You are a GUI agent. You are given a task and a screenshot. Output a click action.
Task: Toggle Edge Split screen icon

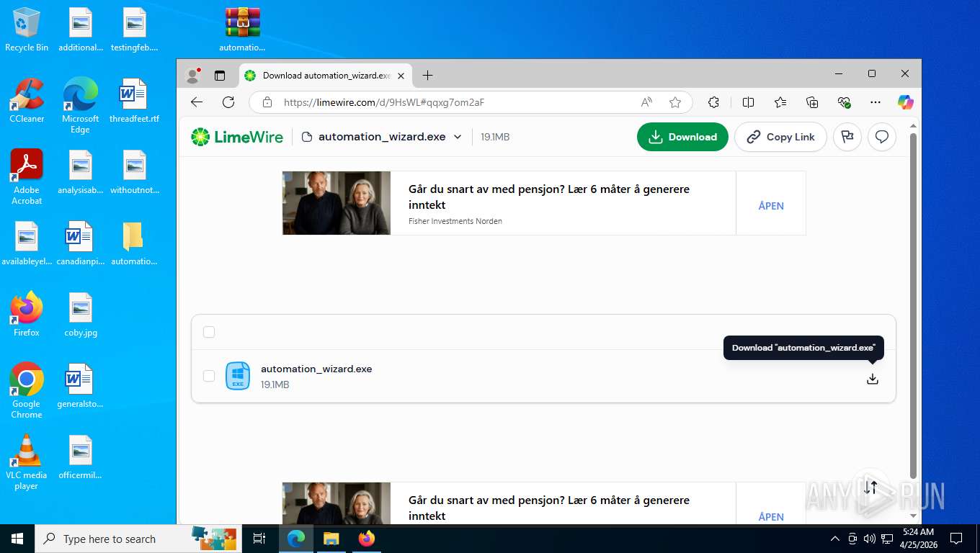(x=748, y=102)
